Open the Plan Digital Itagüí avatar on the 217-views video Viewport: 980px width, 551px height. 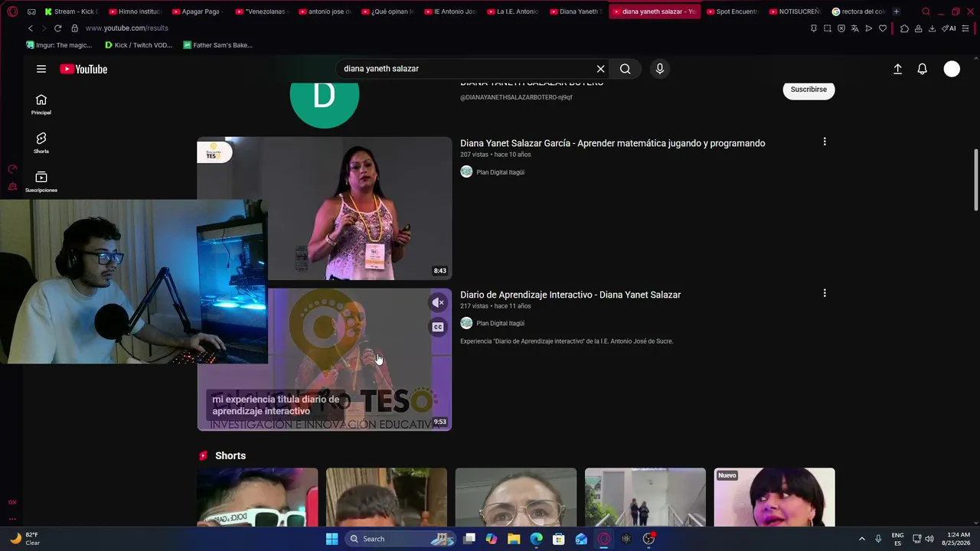(466, 323)
